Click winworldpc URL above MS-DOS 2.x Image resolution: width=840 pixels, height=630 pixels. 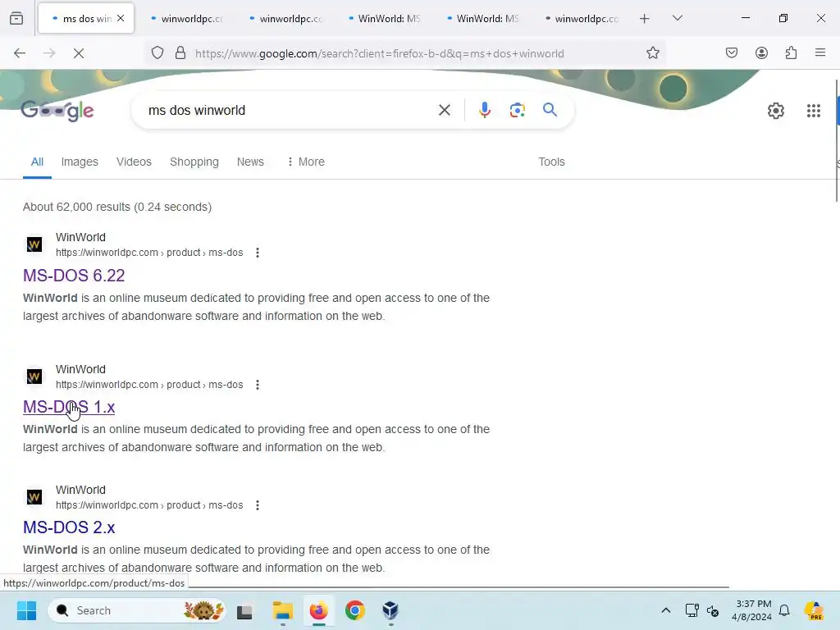pyautogui.click(x=149, y=505)
